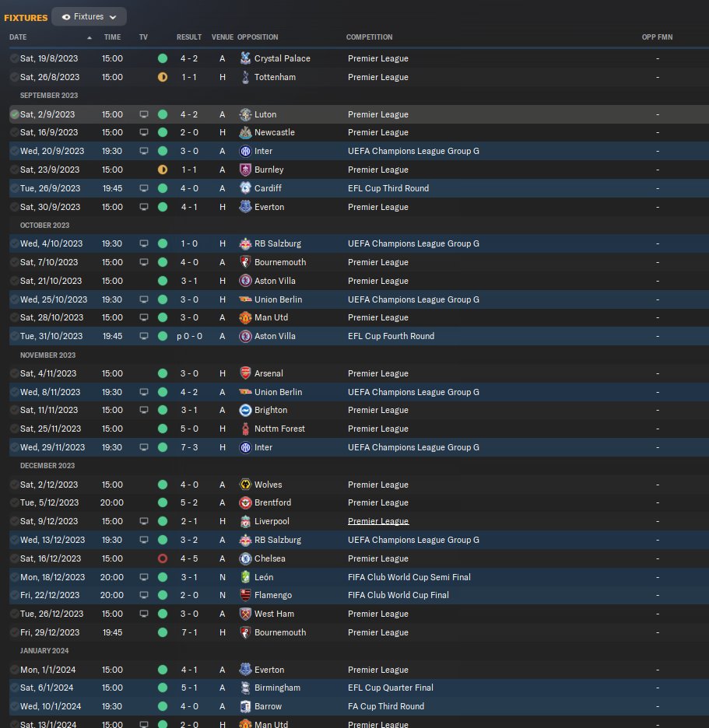Click the Everton badge on 30/9/2023
This screenshot has height=728, width=709.
(245, 207)
